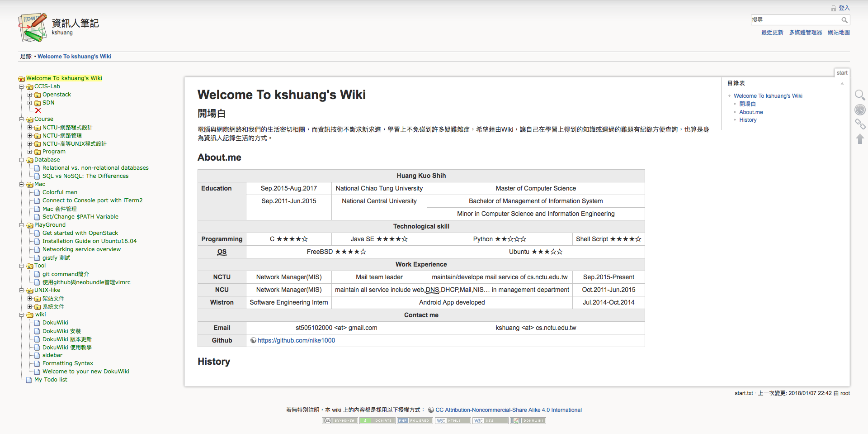Open the GitHub nike1000 profile link

tap(296, 340)
